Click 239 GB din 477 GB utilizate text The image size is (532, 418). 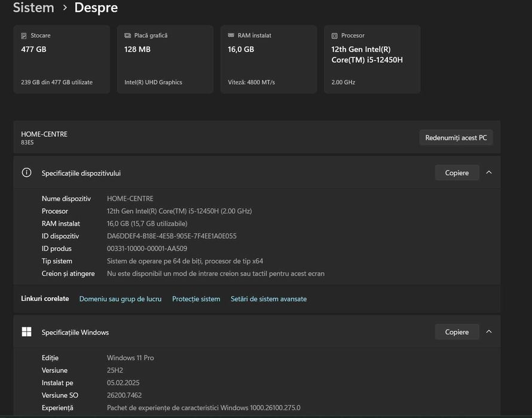coord(57,82)
